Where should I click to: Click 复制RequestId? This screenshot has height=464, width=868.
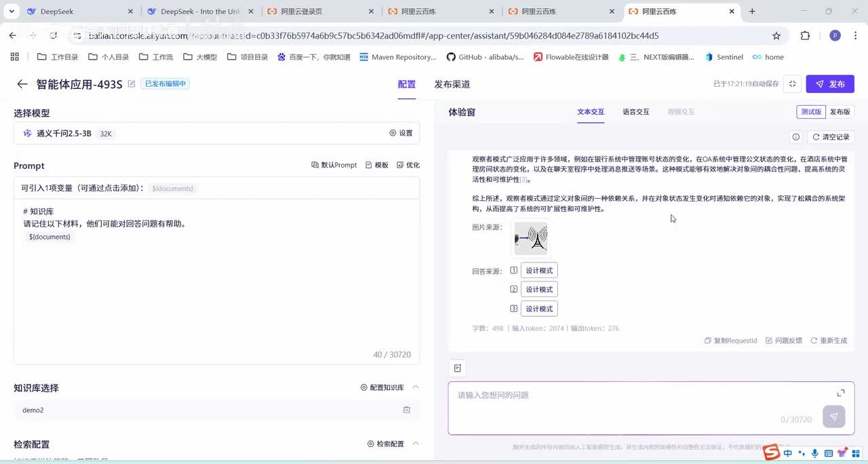pos(731,341)
